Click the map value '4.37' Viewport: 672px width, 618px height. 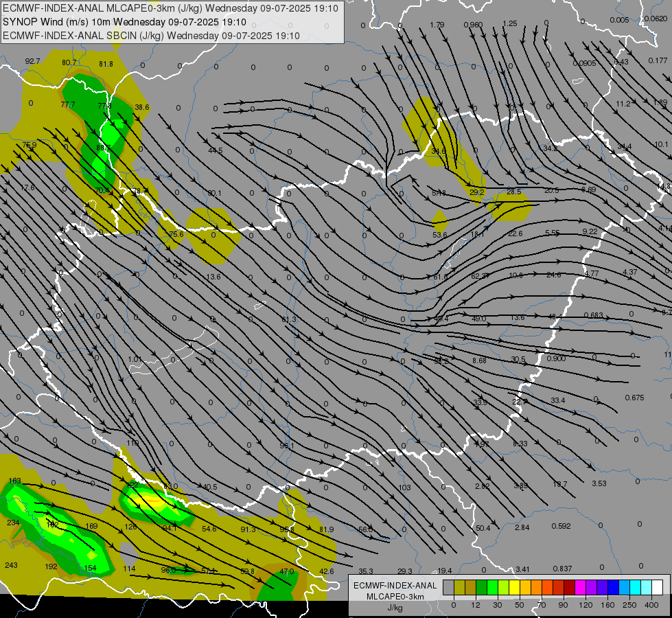630,272
